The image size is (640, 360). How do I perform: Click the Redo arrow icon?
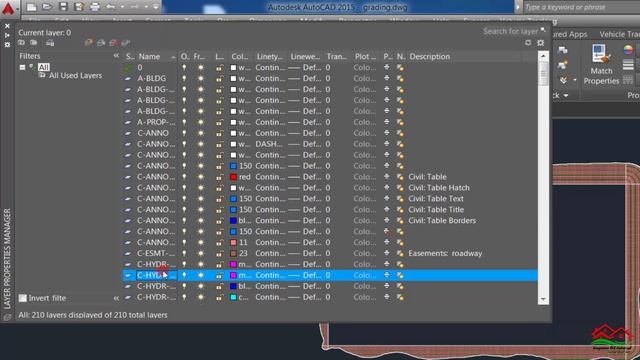click(x=135, y=7)
